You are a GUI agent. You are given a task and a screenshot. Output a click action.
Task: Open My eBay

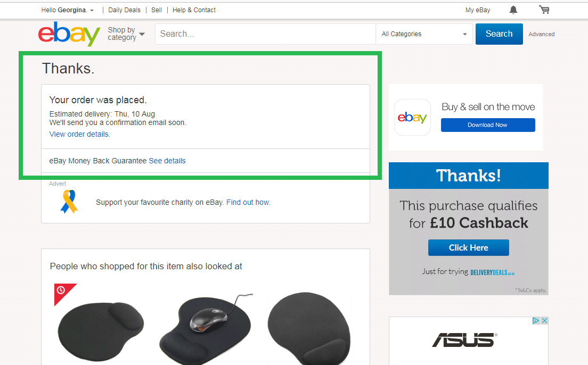[x=477, y=10]
